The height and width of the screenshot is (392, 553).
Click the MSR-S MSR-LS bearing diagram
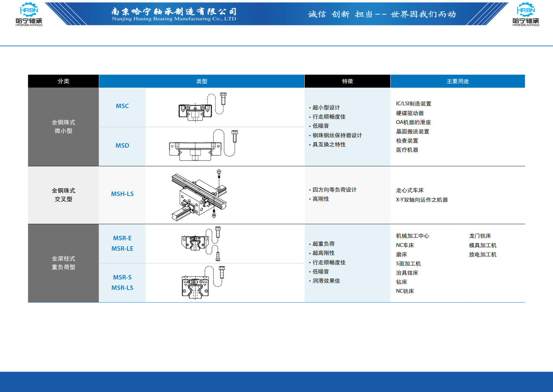point(203,283)
